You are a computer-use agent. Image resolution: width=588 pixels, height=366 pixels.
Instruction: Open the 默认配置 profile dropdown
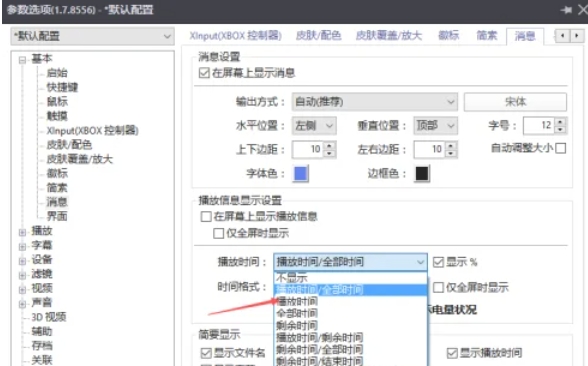[x=92, y=36]
